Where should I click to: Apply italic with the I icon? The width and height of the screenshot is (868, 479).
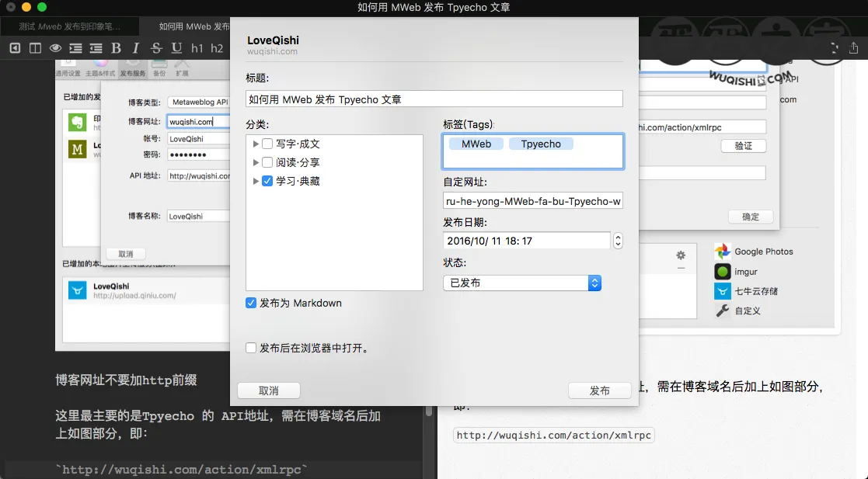(x=136, y=48)
